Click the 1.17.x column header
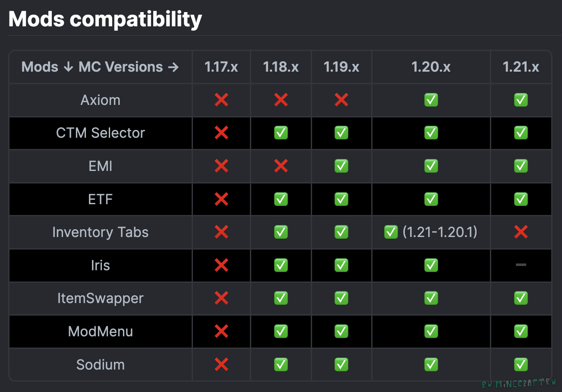This screenshot has height=392, width=562. 221,67
